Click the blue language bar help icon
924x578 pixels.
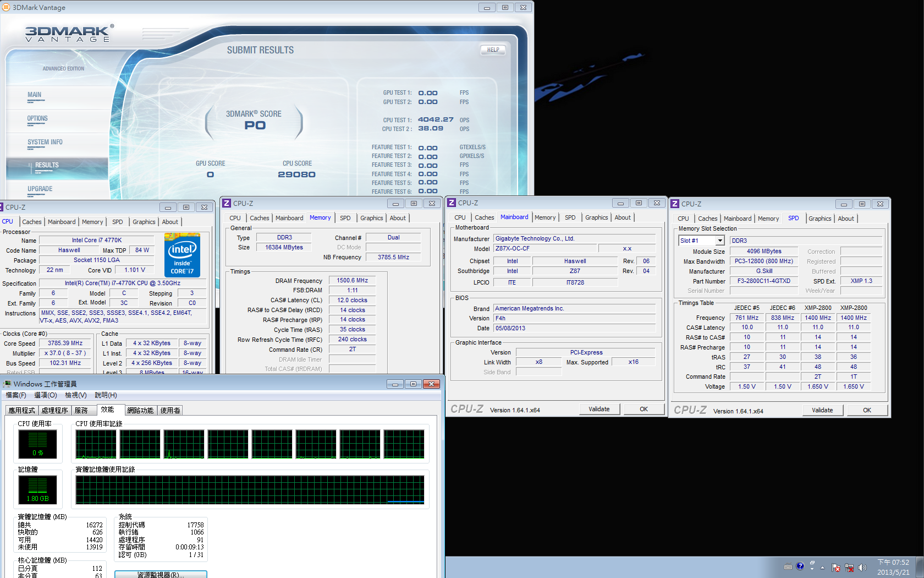800,566
